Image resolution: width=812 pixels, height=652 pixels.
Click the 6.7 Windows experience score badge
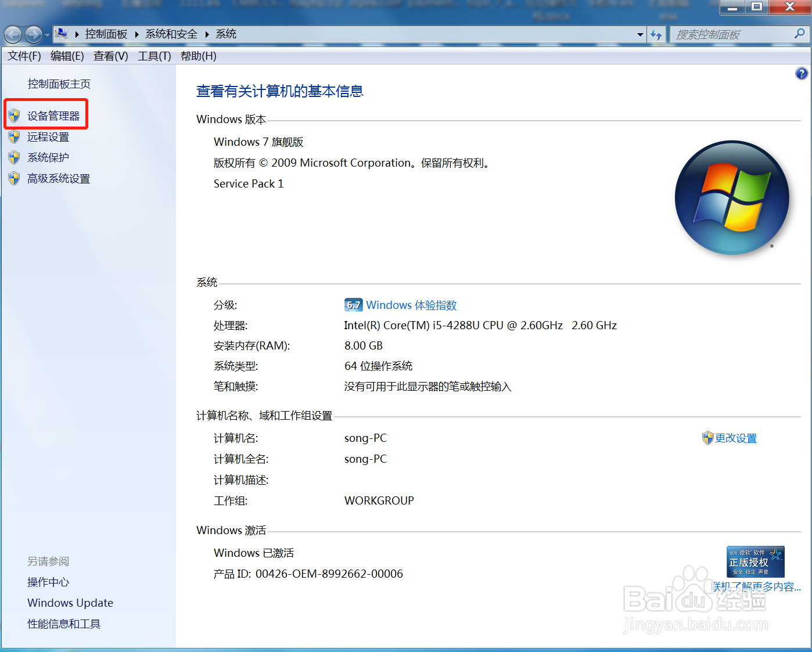coord(353,304)
